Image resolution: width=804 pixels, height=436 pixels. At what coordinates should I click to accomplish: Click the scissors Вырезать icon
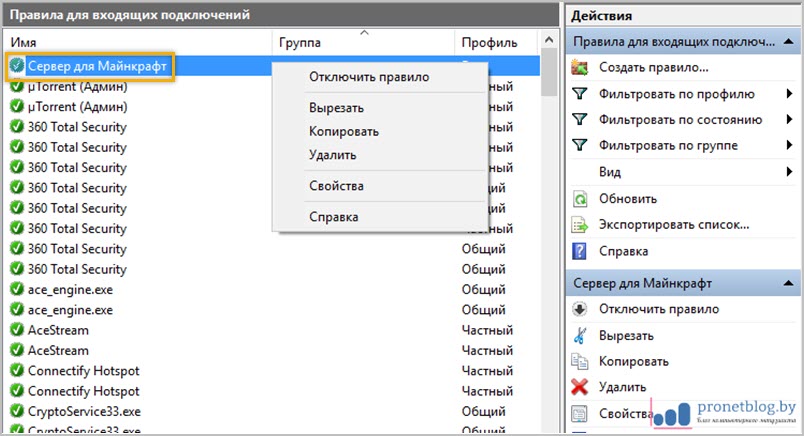580,335
